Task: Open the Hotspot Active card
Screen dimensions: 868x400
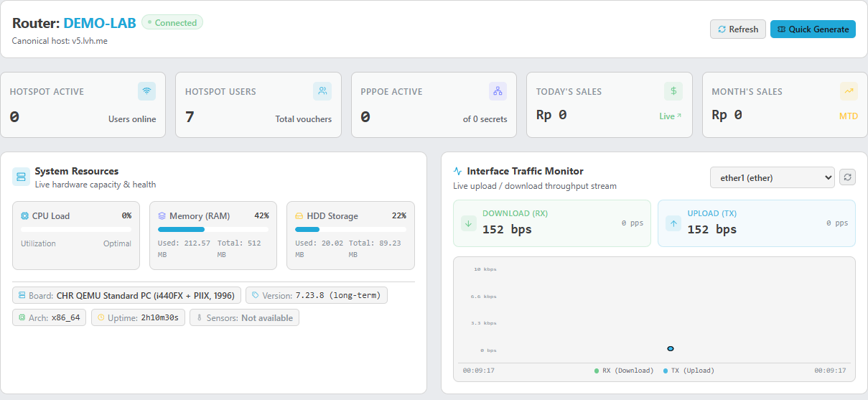Action: point(83,105)
